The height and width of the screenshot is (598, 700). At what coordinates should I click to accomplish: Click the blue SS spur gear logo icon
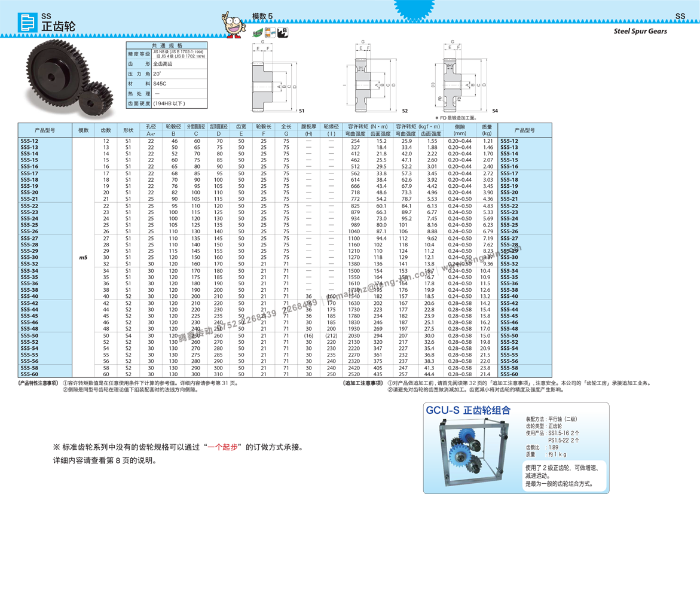(x=27, y=22)
